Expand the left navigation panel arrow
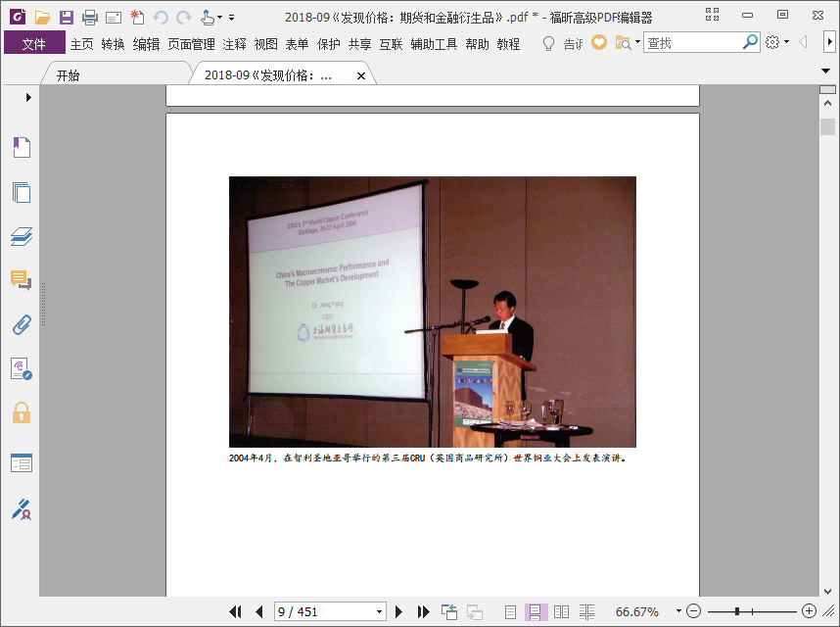 pos(28,98)
